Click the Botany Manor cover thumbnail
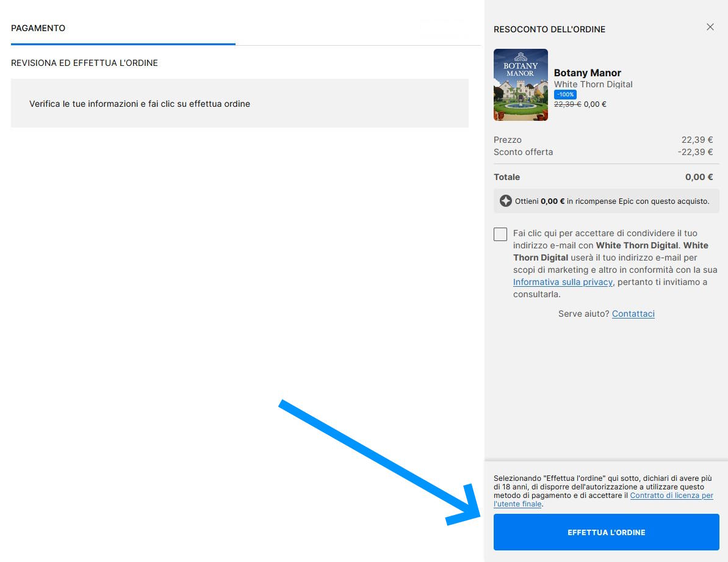The width and height of the screenshot is (728, 562). pyautogui.click(x=521, y=85)
